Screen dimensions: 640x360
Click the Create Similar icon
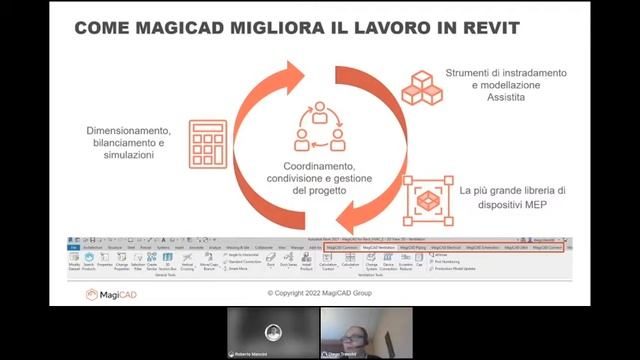[x=152, y=261]
